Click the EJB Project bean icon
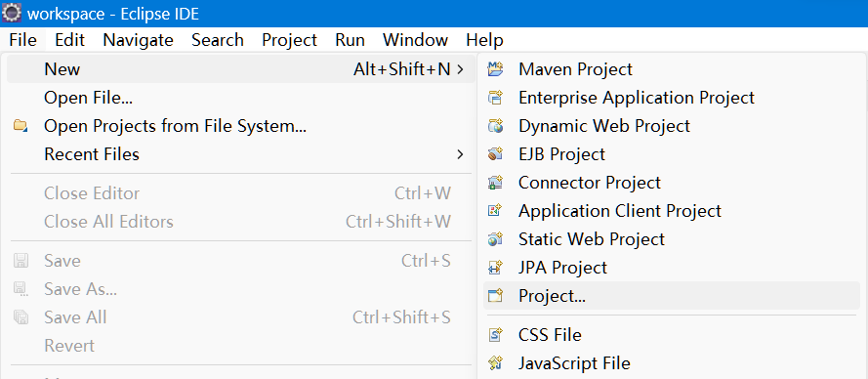 click(495, 154)
